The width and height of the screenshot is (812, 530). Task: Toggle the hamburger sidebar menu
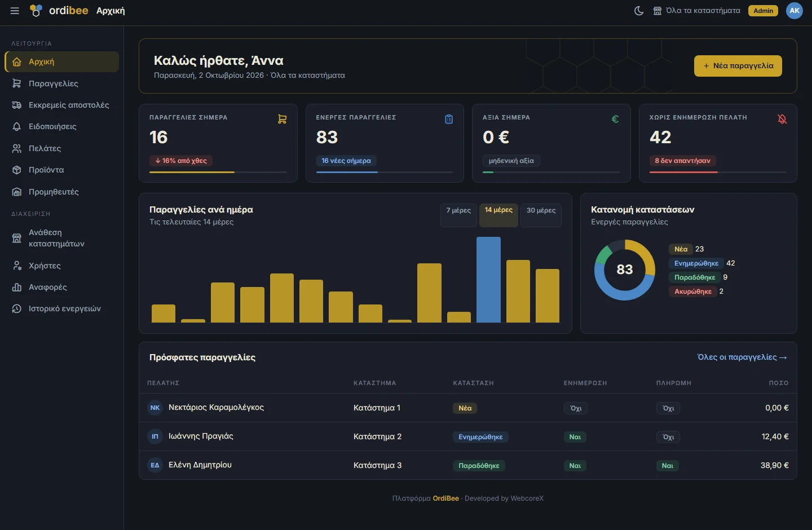pos(15,11)
